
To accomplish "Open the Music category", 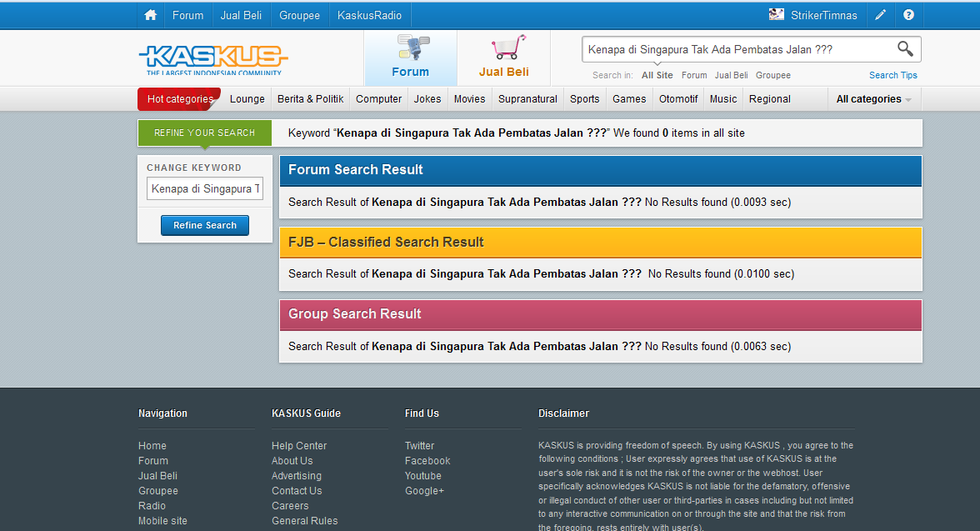I will pyautogui.click(x=723, y=99).
